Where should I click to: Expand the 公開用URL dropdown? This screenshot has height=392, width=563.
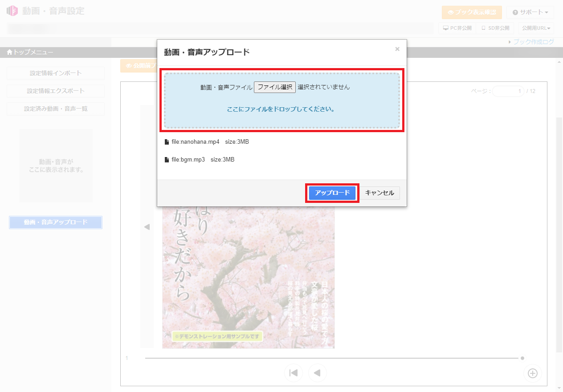click(536, 28)
